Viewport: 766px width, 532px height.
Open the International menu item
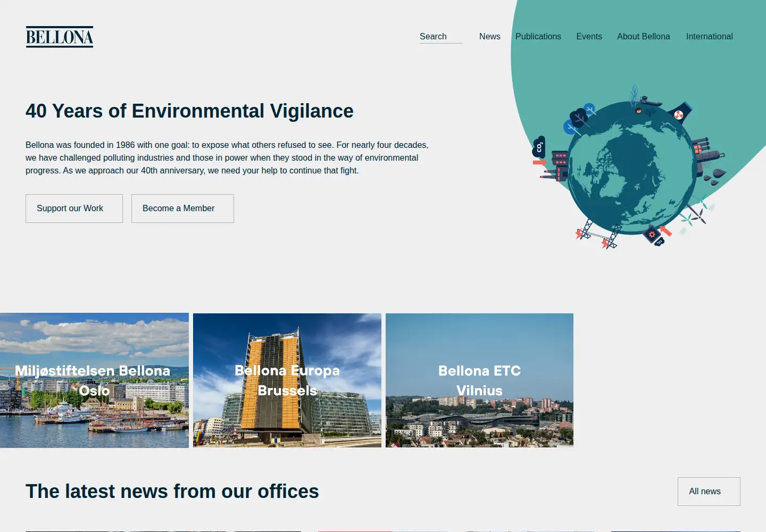[709, 36]
